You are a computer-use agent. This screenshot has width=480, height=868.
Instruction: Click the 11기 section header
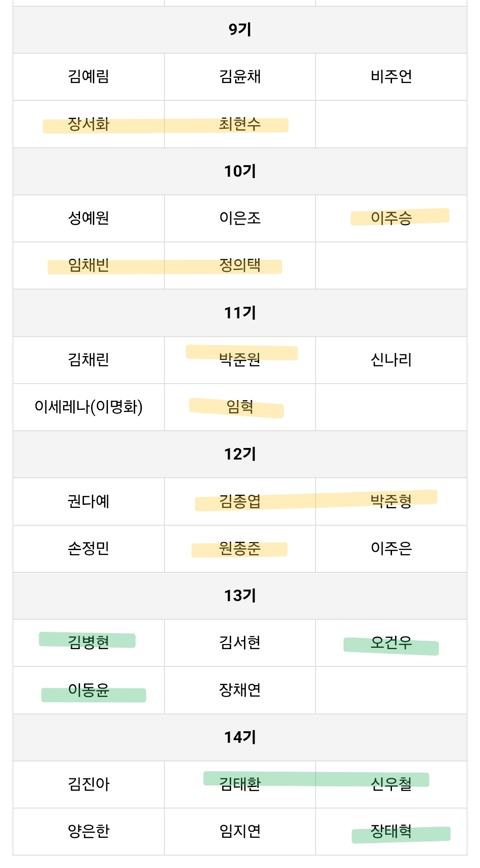(240, 313)
